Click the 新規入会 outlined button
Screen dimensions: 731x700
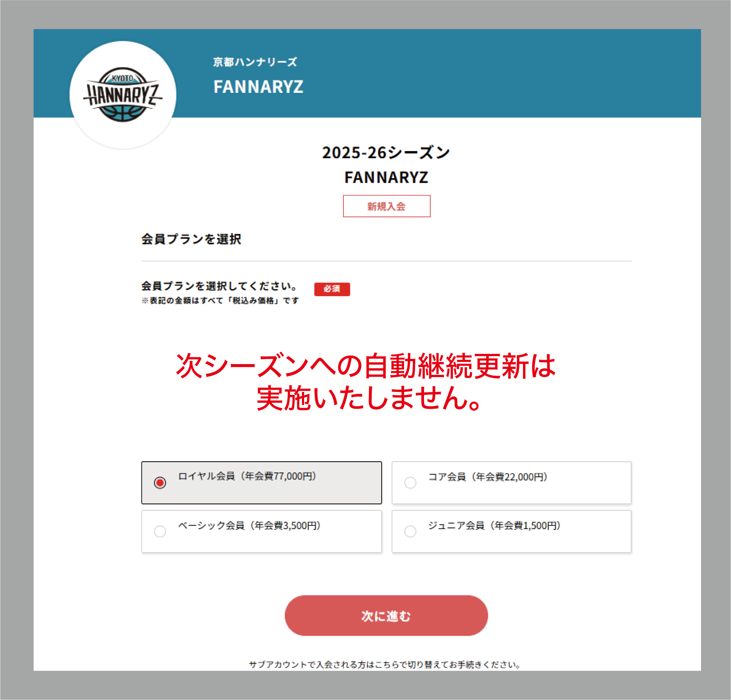click(x=386, y=206)
